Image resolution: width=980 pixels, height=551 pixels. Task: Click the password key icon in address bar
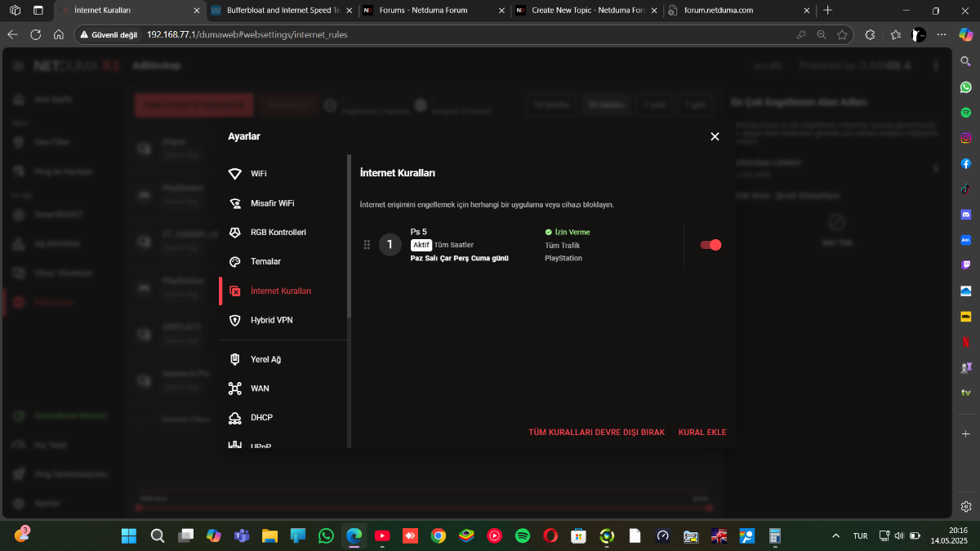tap(801, 35)
